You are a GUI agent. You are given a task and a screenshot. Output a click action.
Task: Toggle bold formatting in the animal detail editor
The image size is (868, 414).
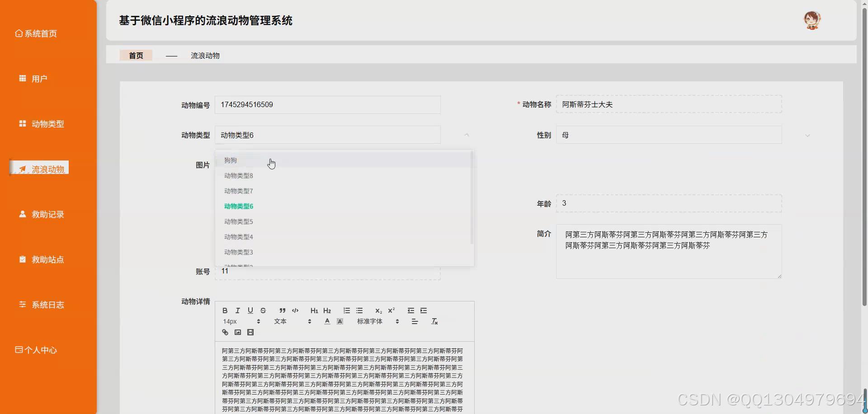(x=225, y=310)
